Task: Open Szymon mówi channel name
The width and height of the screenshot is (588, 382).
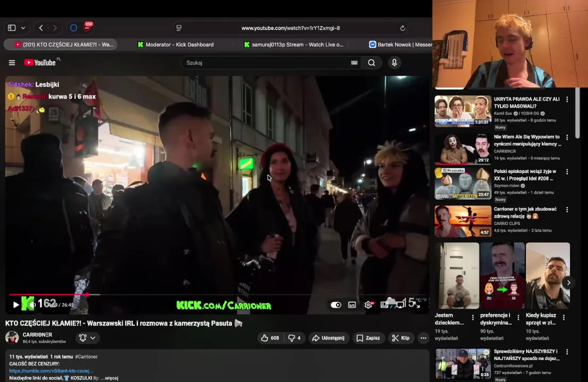Action: (x=507, y=186)
